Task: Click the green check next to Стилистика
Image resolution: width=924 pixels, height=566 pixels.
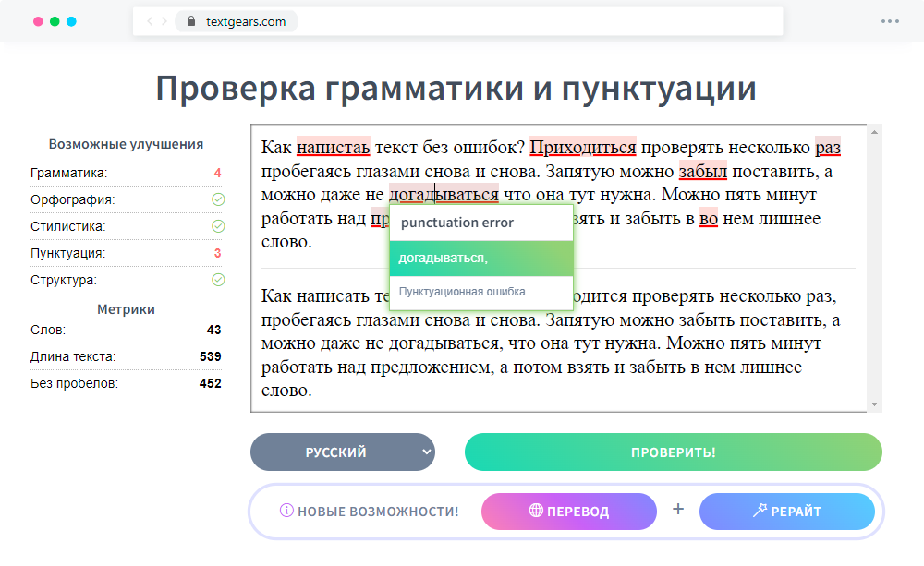Action: coord(220,226)
